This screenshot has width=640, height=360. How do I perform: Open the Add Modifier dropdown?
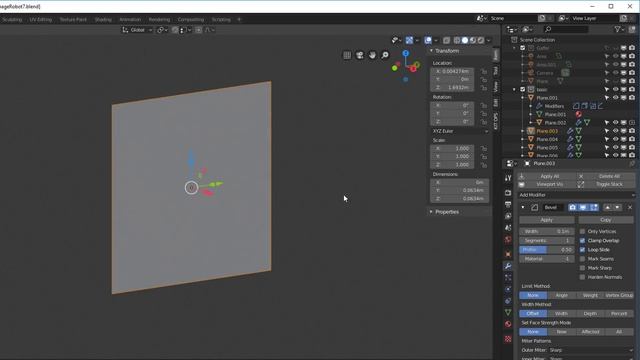point(576,195)
